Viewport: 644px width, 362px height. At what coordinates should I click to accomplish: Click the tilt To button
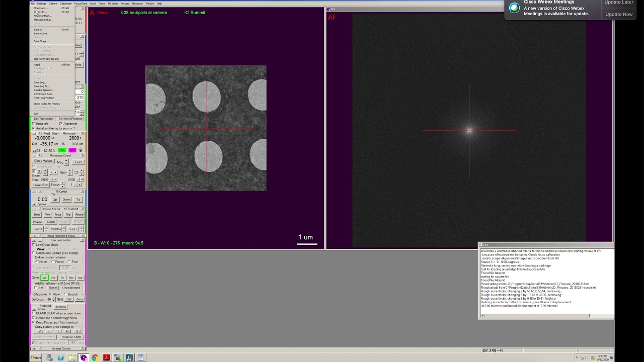[78, 200]
